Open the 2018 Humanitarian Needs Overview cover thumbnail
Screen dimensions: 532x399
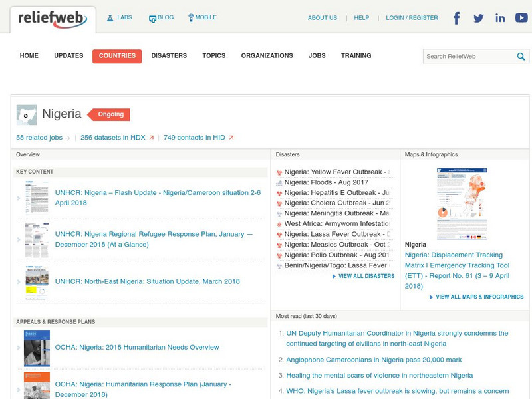(x=37, y=348)
